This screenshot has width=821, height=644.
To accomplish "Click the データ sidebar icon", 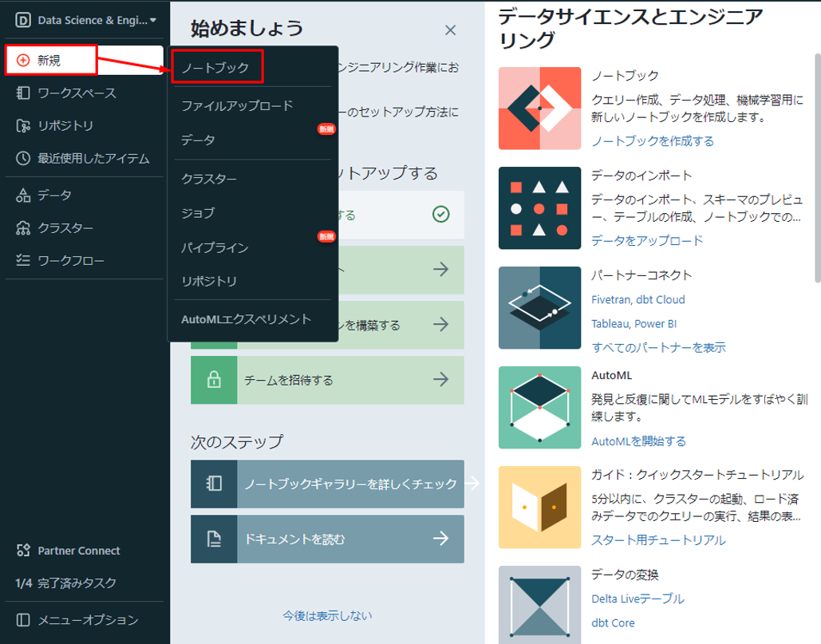I will tap(23, 195).
